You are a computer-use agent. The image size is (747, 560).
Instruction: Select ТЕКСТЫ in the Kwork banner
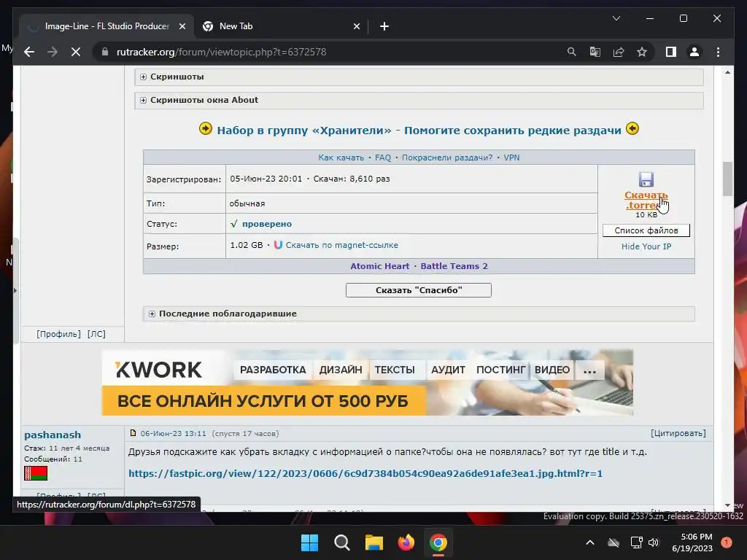click(395, 370)
